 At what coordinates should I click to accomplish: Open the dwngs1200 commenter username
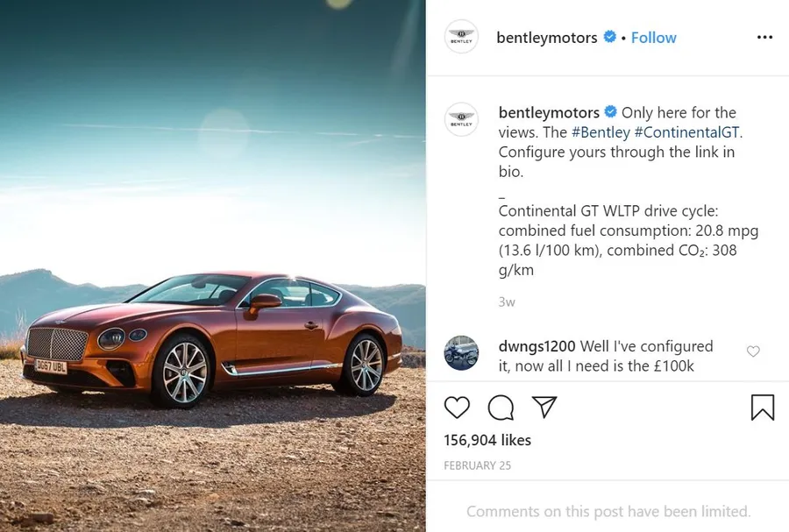[537, 346]
